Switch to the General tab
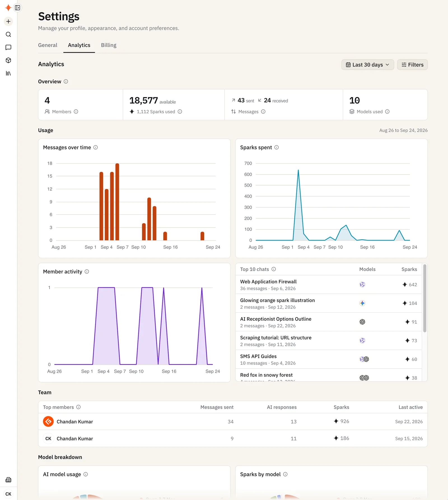Viewport: 448px width, 500px height. point(48,45)
